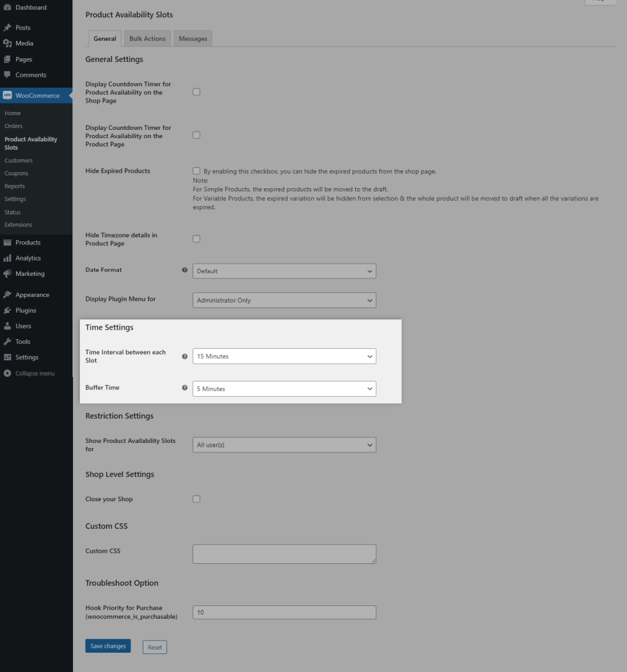Click the WooCommerce logo icon
The width and height of the screenshot is (627, 672).
7,95
